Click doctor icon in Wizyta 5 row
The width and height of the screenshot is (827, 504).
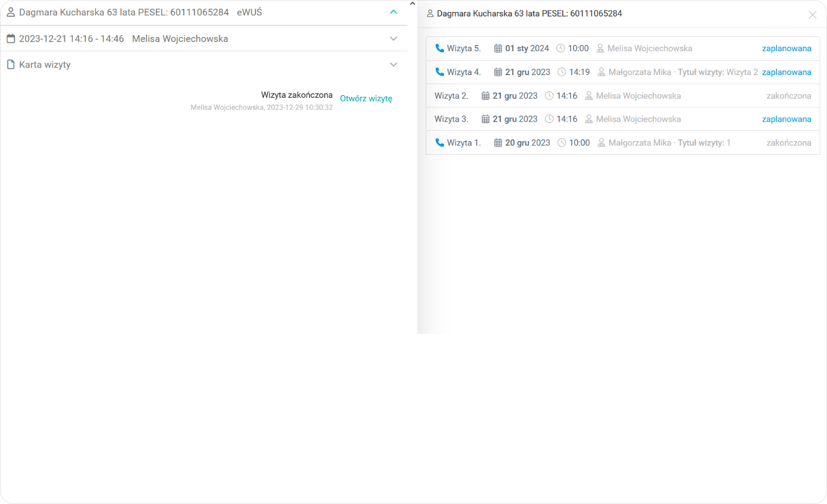[600, 48]
